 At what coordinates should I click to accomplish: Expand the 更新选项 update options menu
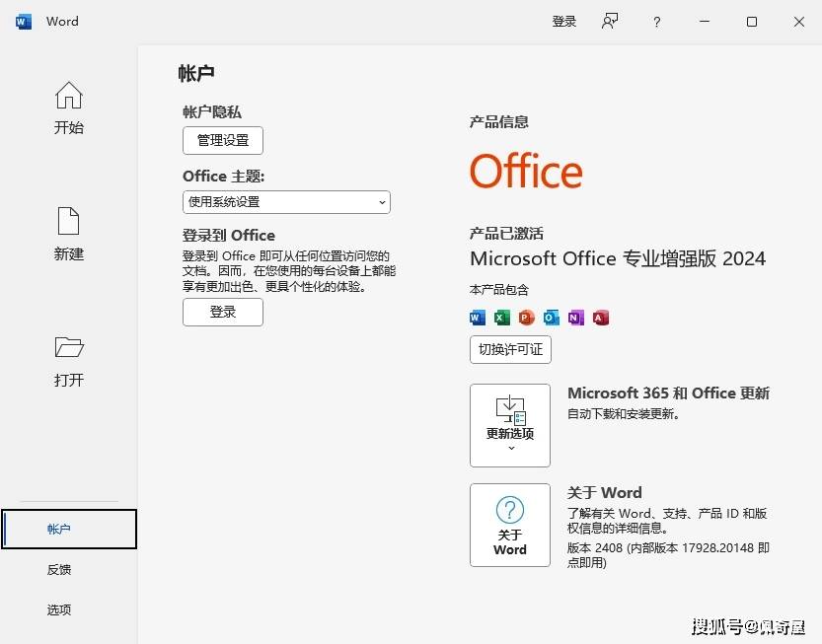510,425
